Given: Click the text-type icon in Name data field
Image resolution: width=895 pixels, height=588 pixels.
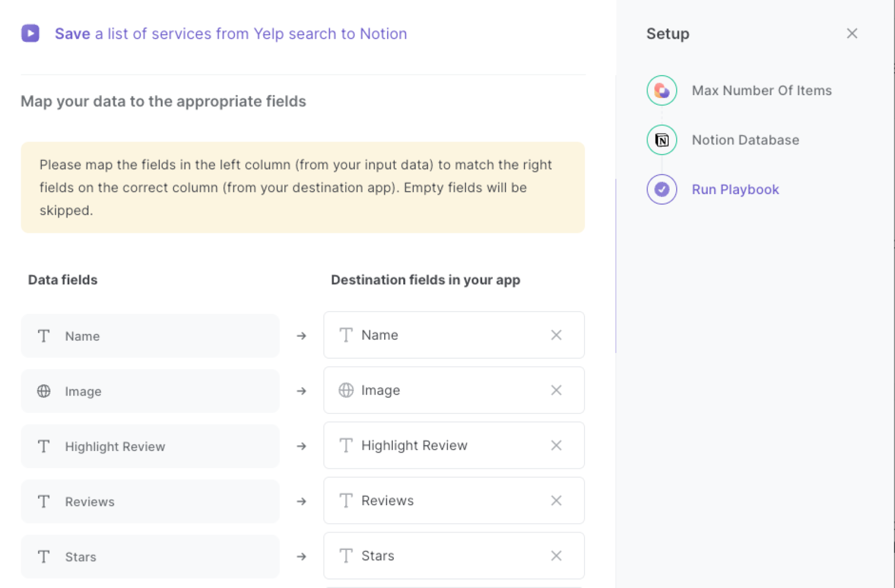Looking at the screenshot, I should tap(44, 336).
